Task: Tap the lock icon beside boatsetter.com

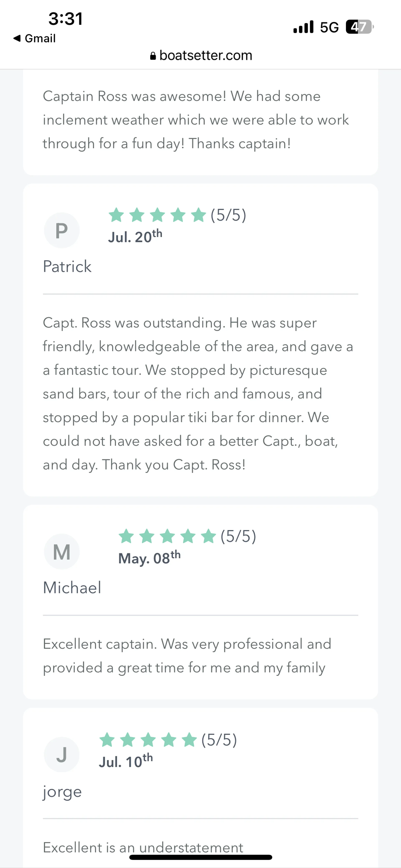Action: pos(153,56)
